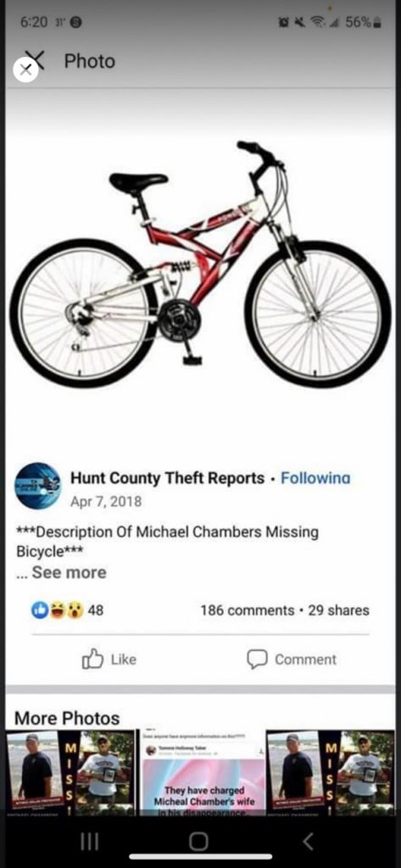
Task: Expand post text with See more
Action: point(69,572)
